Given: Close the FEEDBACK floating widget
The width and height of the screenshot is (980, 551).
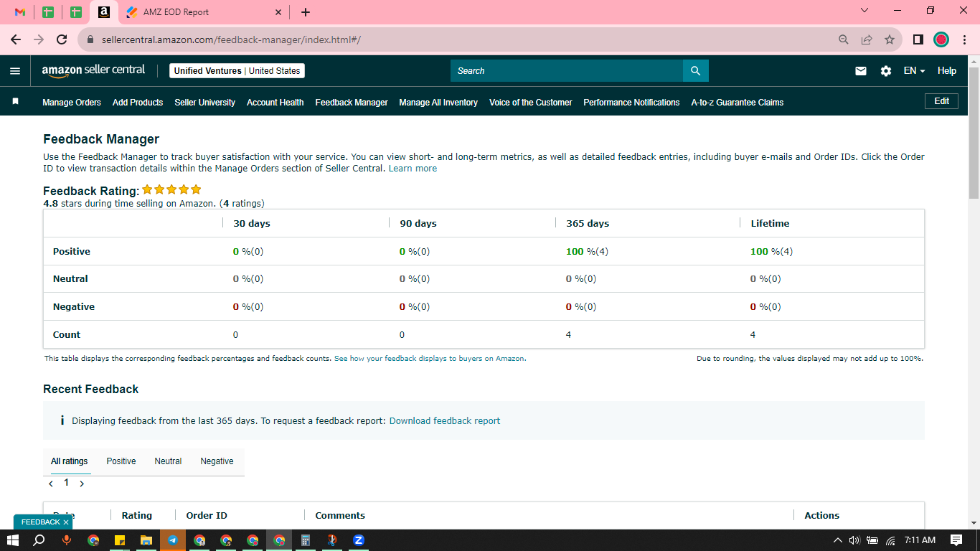Looking at the screenshot, I should point(66,522).
